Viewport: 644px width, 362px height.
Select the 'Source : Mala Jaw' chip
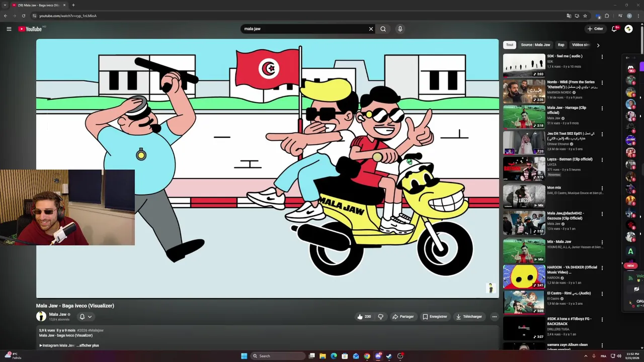coord(535,45)
